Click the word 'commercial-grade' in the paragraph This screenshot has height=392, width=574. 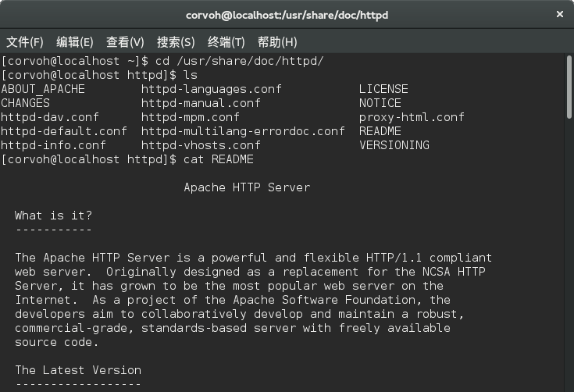(71, 328)
